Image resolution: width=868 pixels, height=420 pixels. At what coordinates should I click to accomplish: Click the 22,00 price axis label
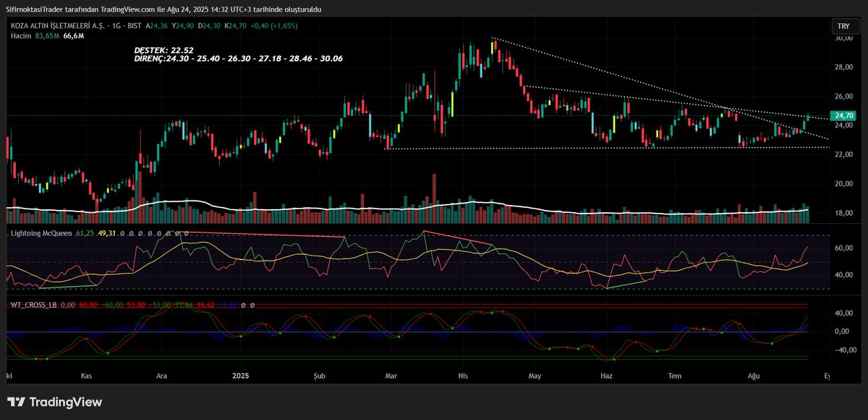843,155
